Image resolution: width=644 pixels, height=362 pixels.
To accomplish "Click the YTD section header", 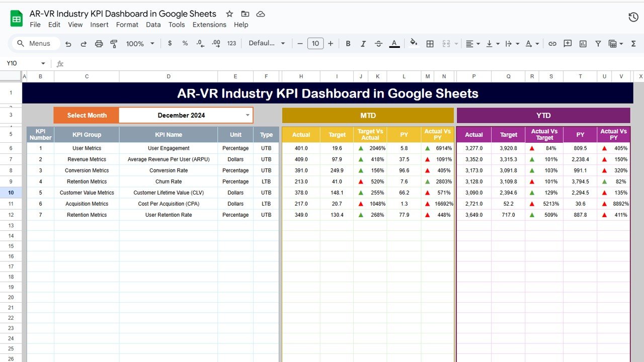I will tap(543, 115).
